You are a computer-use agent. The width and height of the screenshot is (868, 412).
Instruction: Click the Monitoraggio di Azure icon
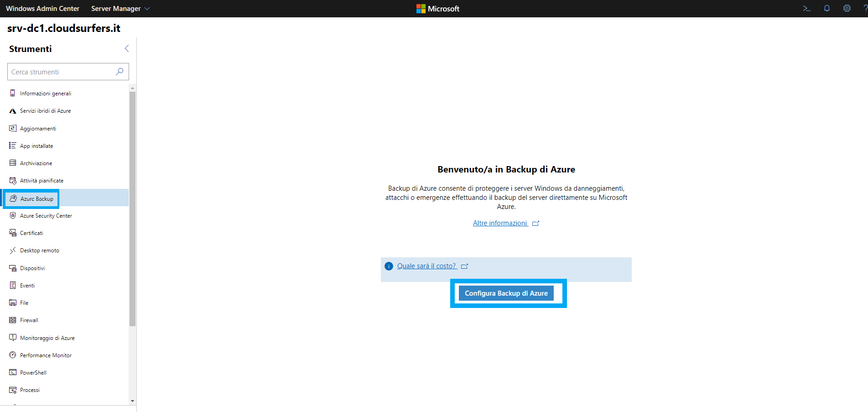[x=13, y=338]
